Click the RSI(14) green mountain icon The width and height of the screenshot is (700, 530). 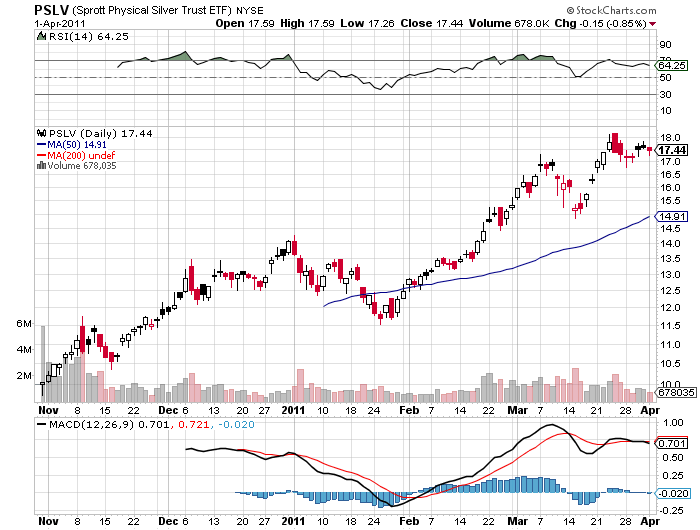click(x=42, y=36)
